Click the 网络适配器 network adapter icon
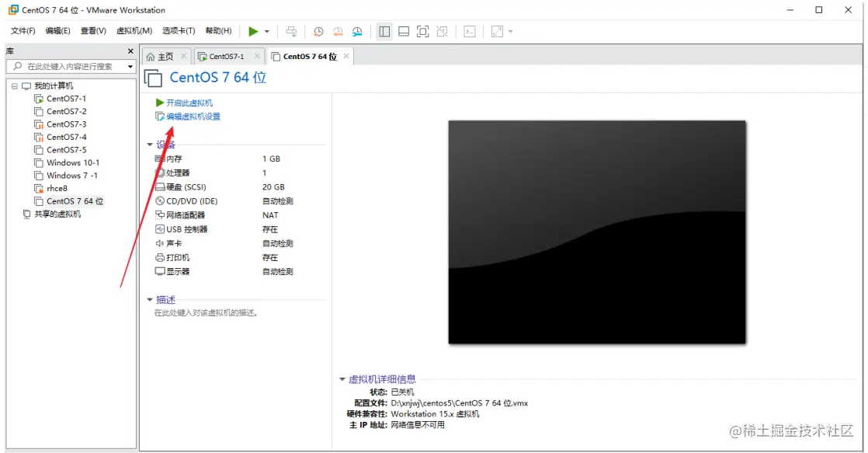Viewport: 868px width, 453px height. 160,215
